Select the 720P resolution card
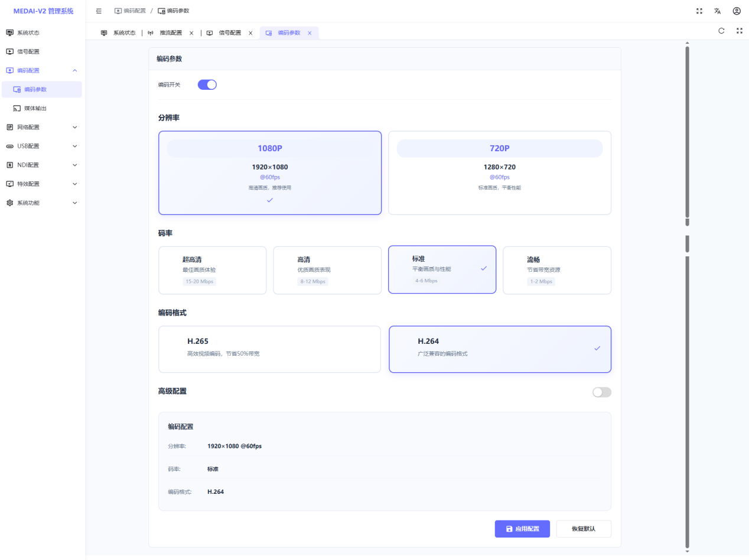Image resolution: width=749 pixels, height=560 pixels. click(500, 172)
